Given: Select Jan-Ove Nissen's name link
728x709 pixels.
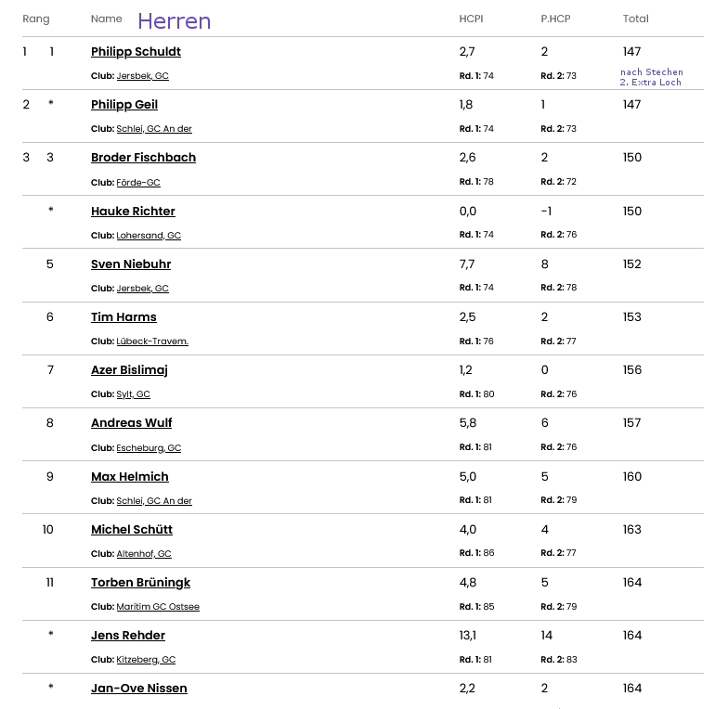Looking at the screenshot, I should tap(139, 689).
